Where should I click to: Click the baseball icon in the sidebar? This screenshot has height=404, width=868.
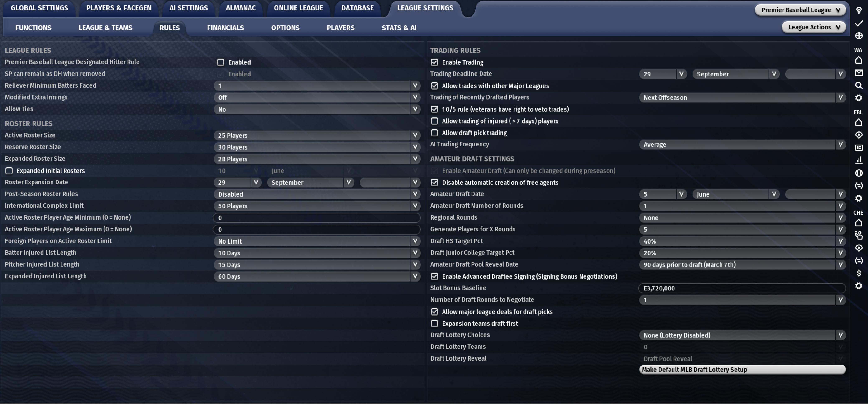point(859,173)
